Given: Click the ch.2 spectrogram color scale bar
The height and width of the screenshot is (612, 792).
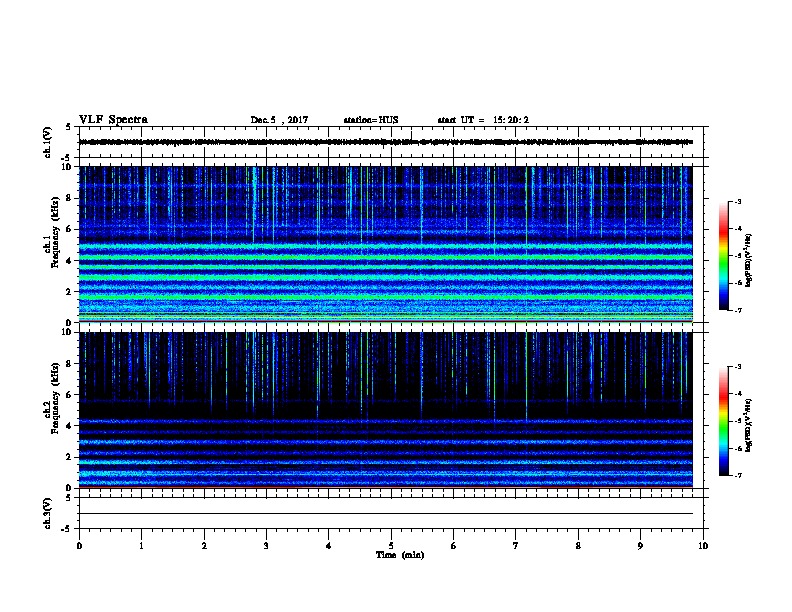Looking at the screenshot, I should pyautogui.click(x=724, y=421).
